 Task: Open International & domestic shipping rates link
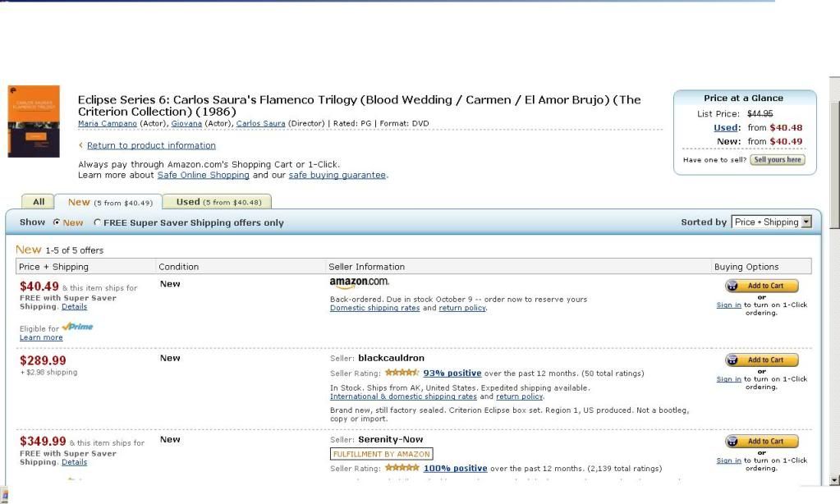(403, 397)
